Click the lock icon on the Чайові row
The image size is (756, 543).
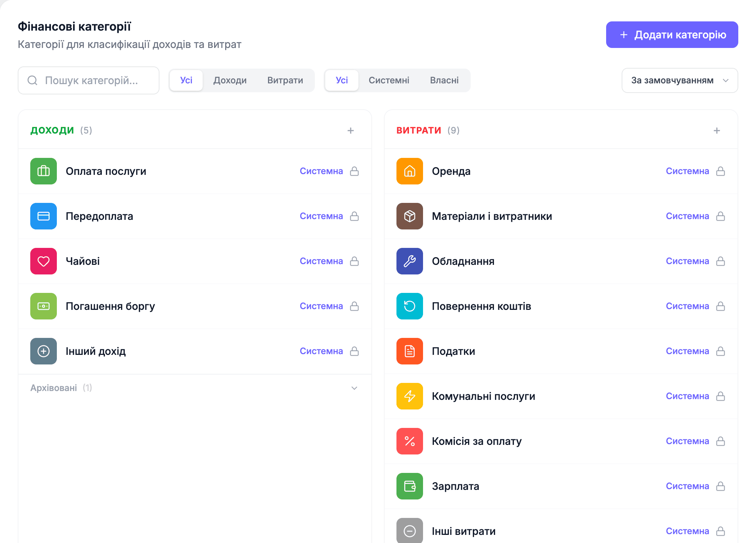pos(354,261)
